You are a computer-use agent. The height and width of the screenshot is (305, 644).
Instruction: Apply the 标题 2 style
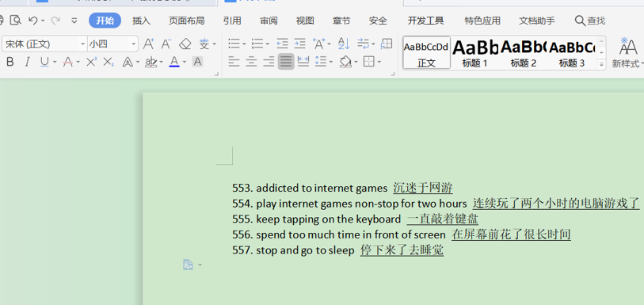[x=524, y=53]
